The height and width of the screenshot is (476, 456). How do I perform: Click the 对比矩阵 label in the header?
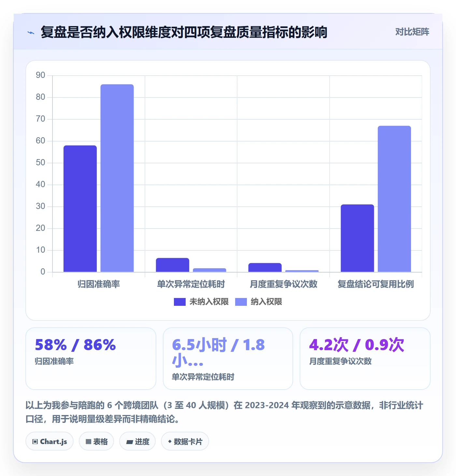coord(412,32)
